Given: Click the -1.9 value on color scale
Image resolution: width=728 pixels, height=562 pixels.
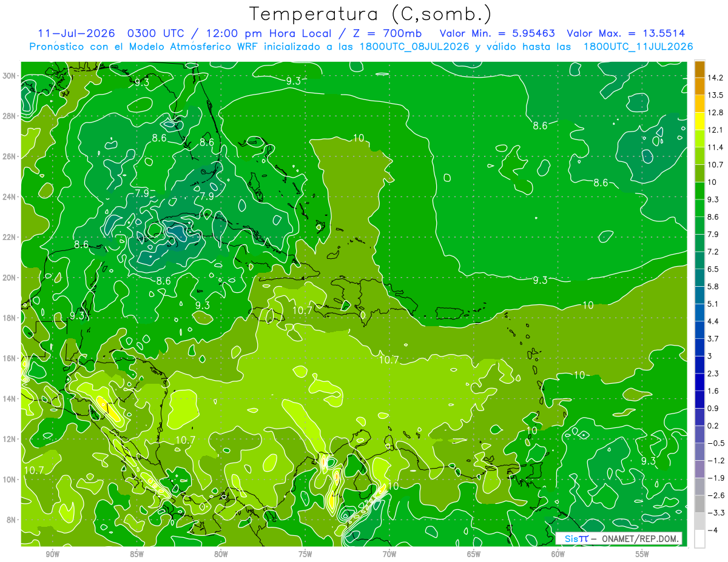Looking at the screenshot, I should tap(715, 478).
